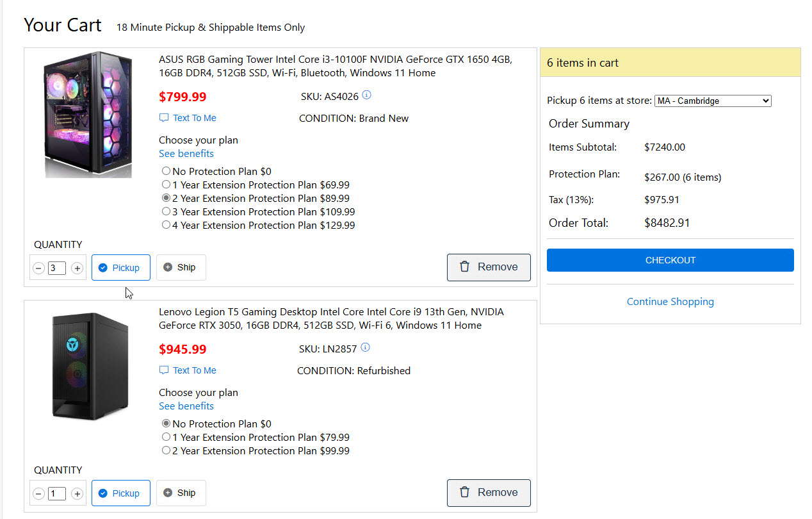812x519 pixels.
Task: Open See benefits for ASUS tower plan
Action: [x=186, y=154]
